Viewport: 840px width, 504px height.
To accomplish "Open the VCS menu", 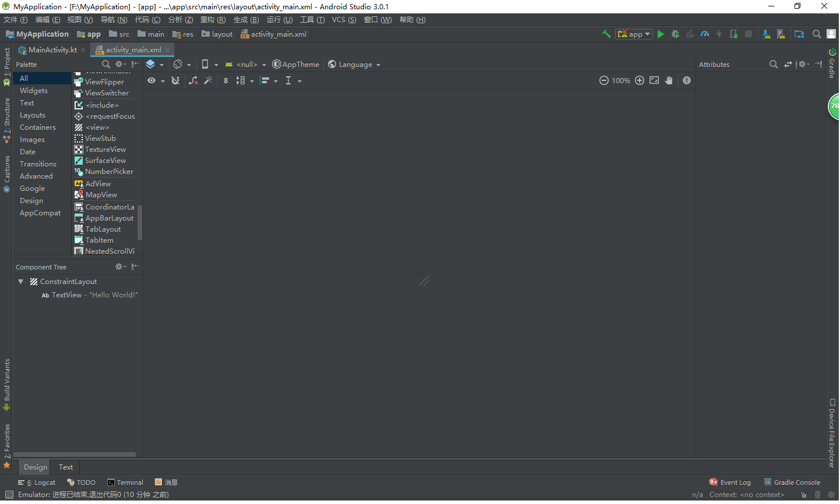I will pyautogui.click(x=344, y=20).
